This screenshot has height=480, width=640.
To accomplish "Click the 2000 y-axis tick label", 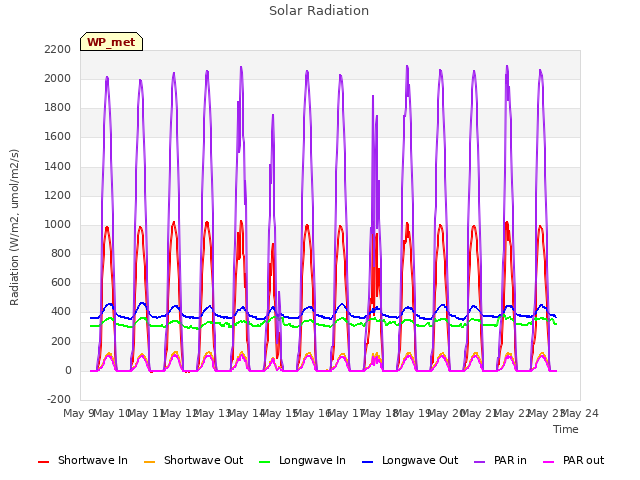I will (x=58, y=78).
